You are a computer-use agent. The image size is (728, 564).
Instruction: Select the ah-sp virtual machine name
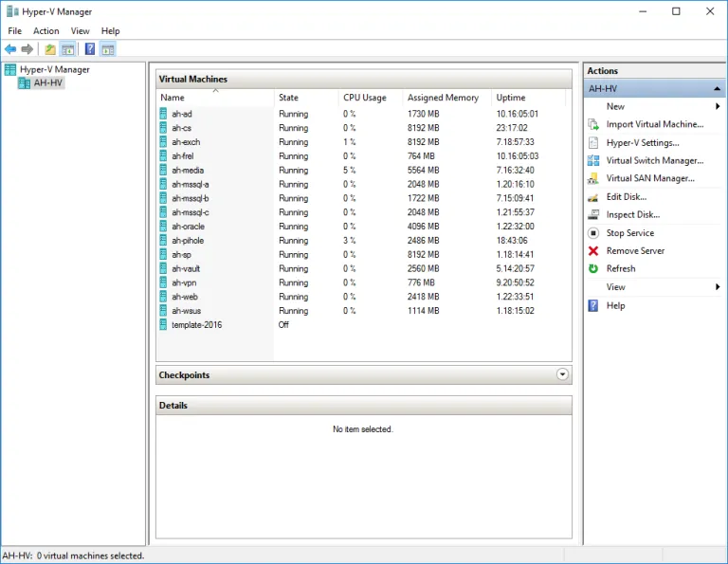point(182,255)
